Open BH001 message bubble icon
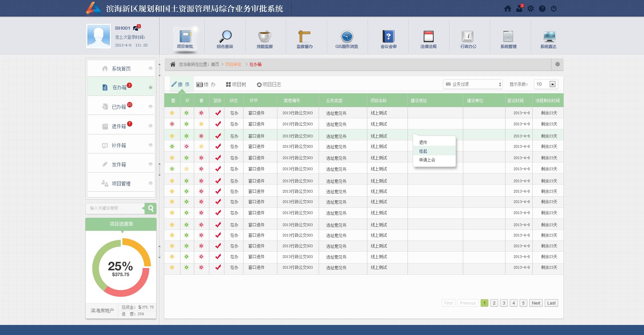The image size is (644, 335). (137, 28)
